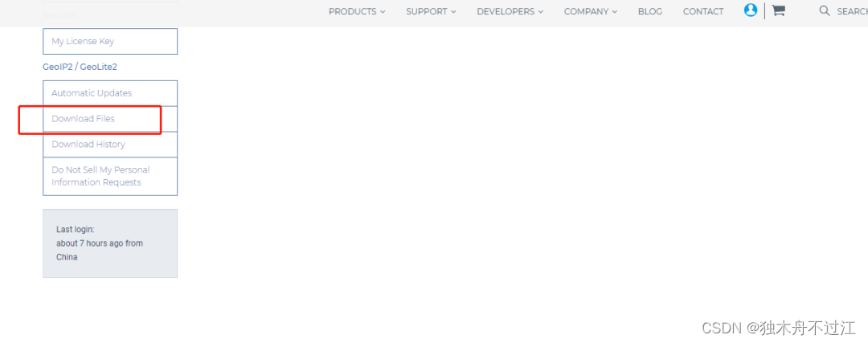The height and width of the screenshot is (343, 868).
Task: Click the search text field
Action: (x=851, y=11)
